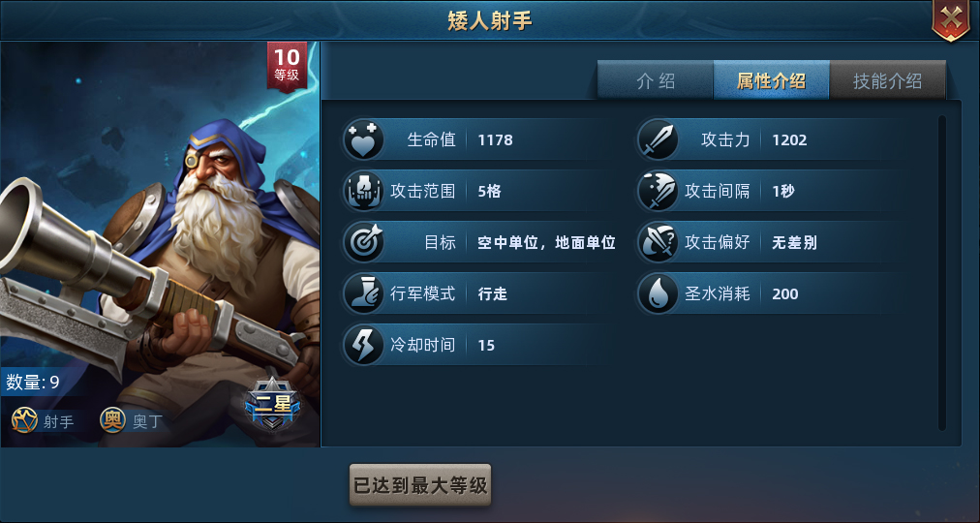
Task: Click the 奥丁 faction icon
Action: [x=112, y=421]
